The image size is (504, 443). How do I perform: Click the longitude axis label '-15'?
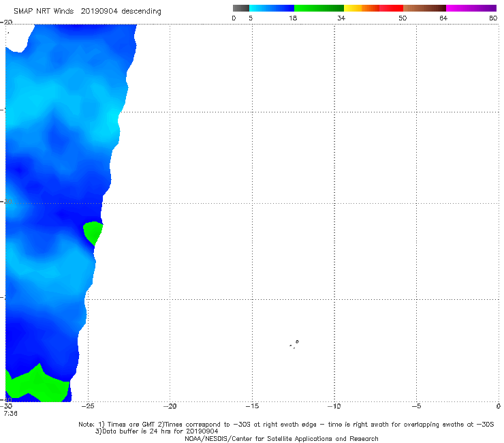coord(252,406)
